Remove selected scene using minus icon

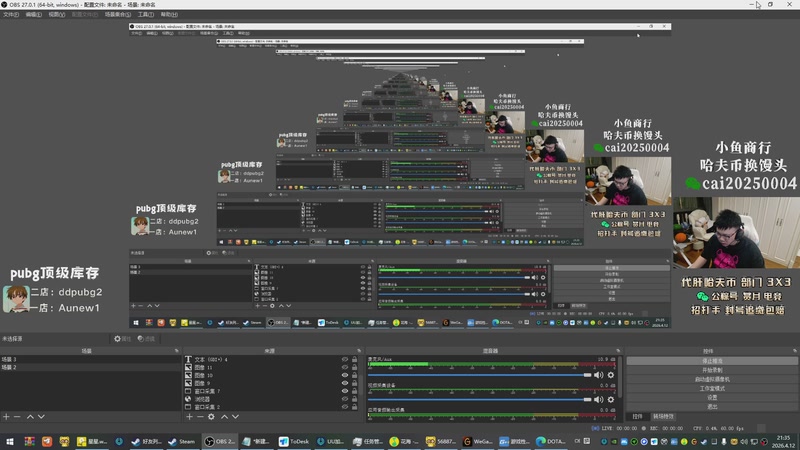coord(17,417)
